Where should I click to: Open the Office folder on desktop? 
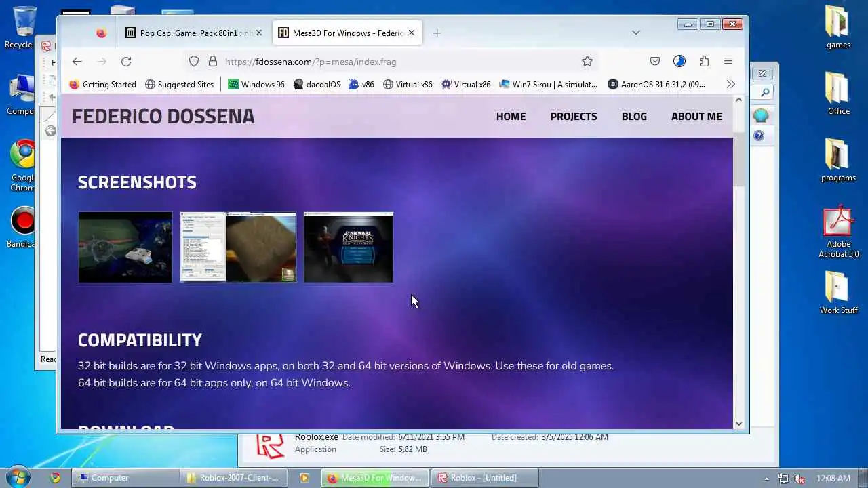pyautogui.click(x=838, y=94)
